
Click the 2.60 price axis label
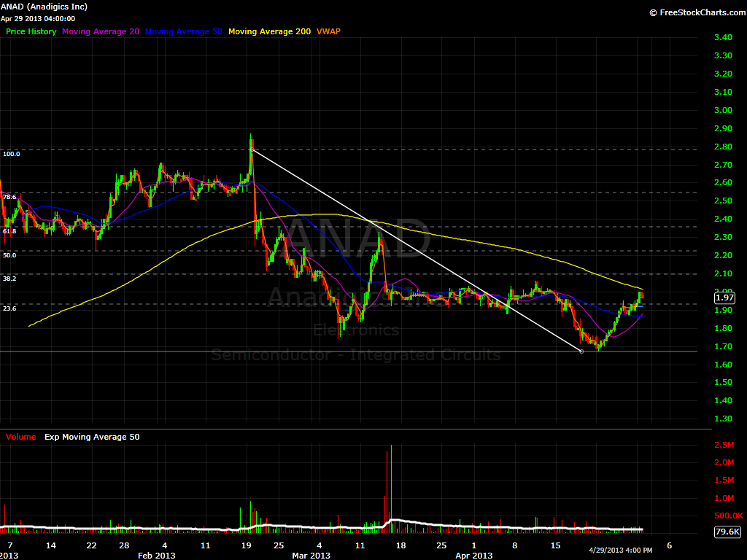[723, 183]
